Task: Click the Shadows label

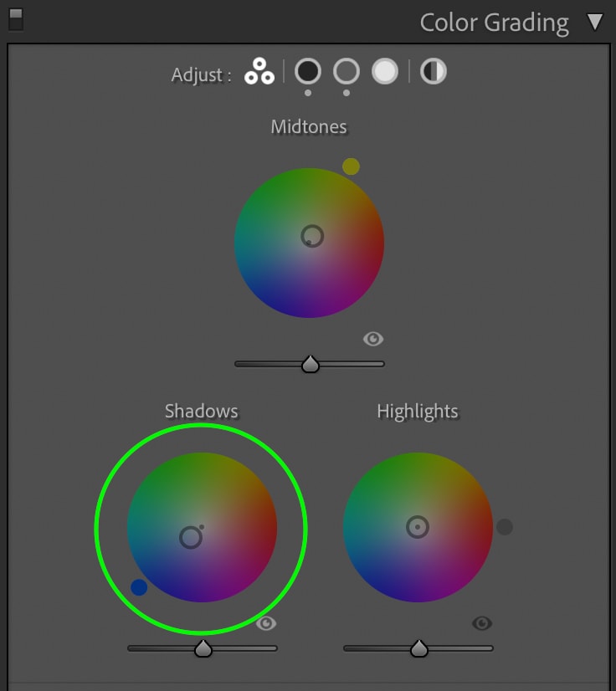Action: (202, 411)
